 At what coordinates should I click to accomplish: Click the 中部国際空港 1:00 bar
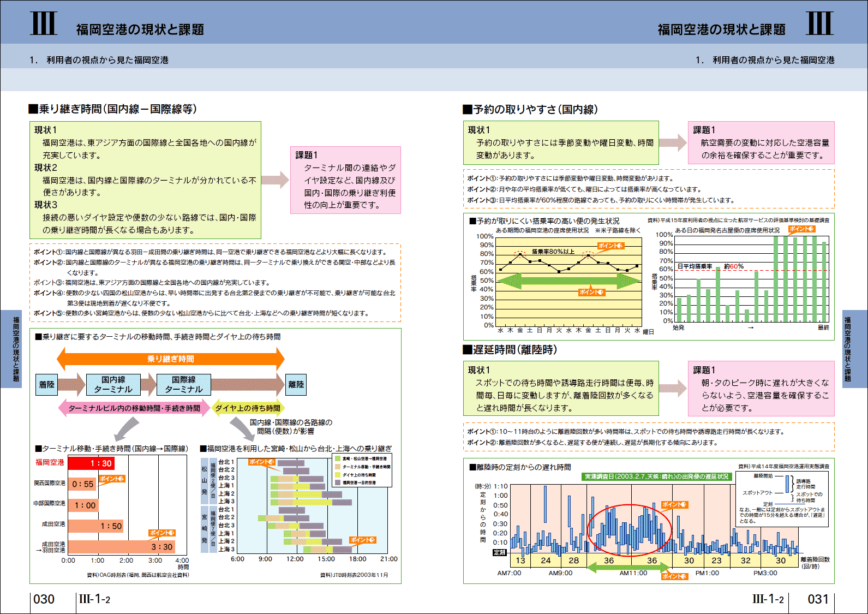83,505
